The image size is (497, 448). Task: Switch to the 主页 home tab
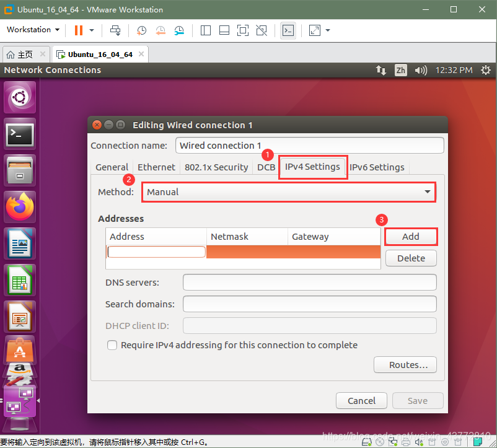[x=26, y=55]
